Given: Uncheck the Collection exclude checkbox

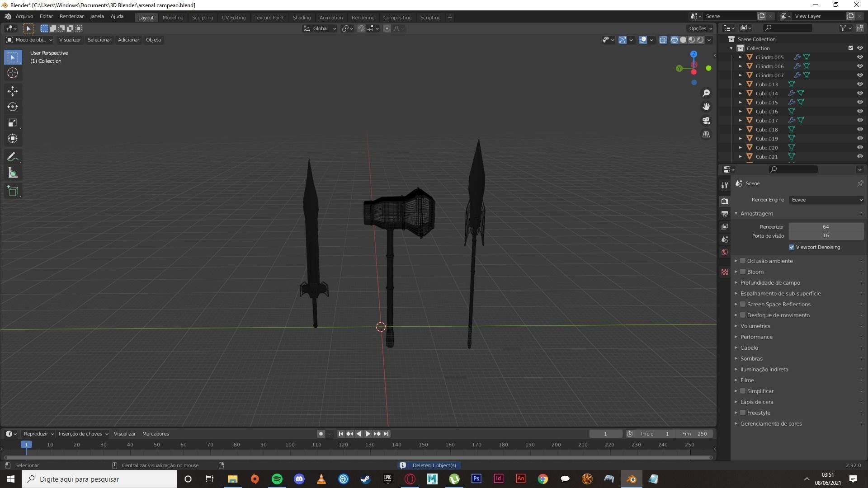Looking at the screenshot, I should coord(851,48).
